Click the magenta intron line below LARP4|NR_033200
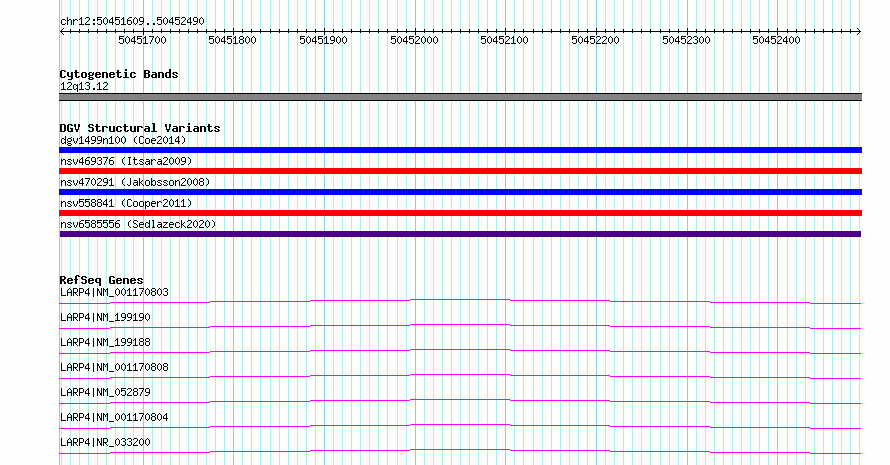Screen dimensions: 890x465 pos(460,451)
